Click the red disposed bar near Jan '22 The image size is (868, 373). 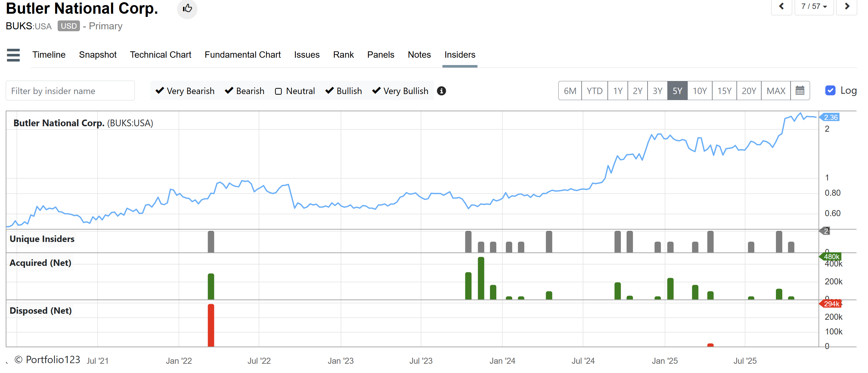point(211,325)
